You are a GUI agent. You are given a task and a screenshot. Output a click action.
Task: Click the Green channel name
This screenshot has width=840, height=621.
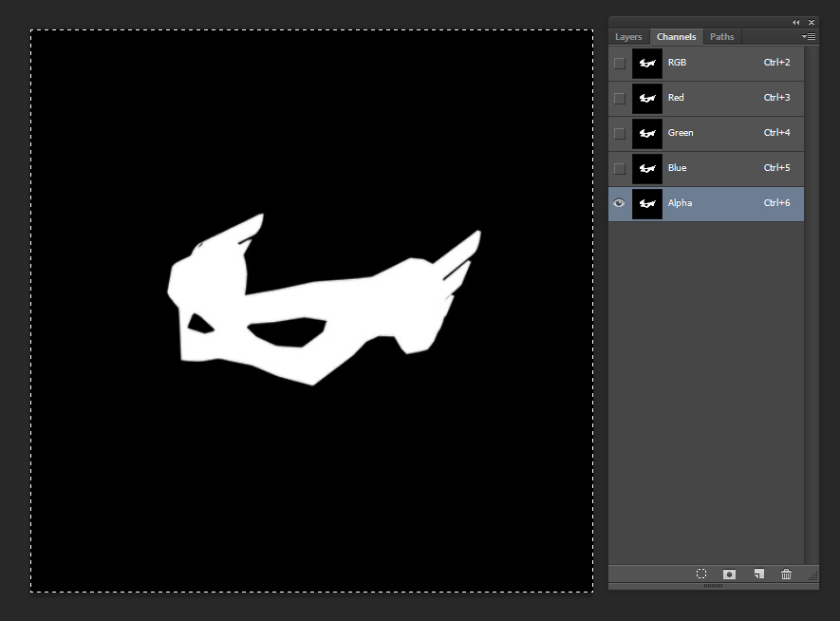[681, 132]
